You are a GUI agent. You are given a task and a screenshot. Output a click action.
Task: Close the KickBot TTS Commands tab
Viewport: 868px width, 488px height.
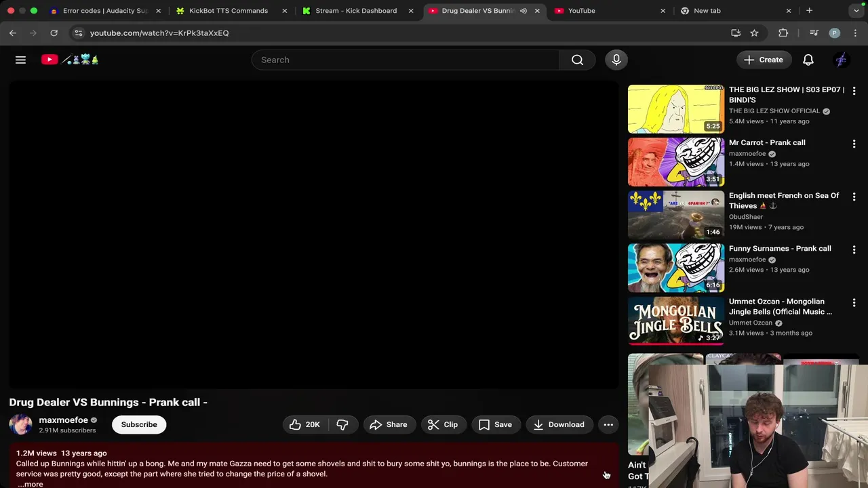point(284,11)
